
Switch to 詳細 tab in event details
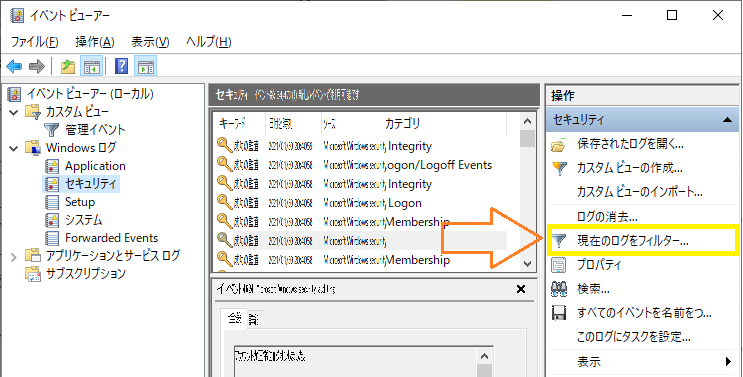254,320
